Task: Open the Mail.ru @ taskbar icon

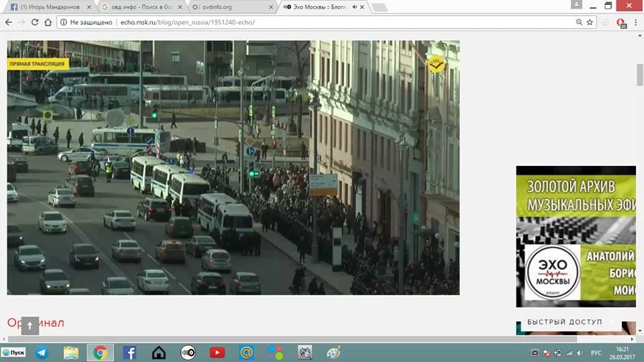Action: pos(246,353)
